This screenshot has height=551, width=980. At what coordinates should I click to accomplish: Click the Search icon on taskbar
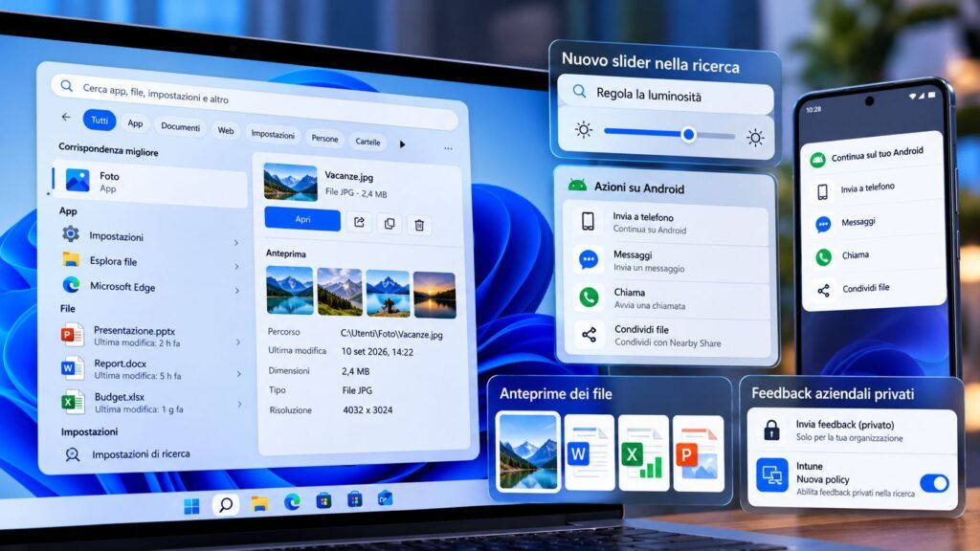coord(226,504)
